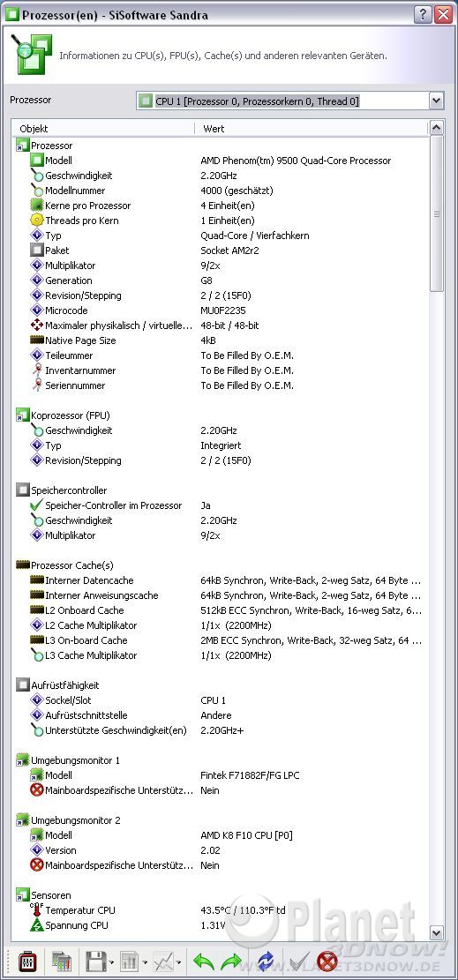Click the scrollbar up arrow
Image resolution: width=458 pixels, height=980 pixels.
point(437,128)
